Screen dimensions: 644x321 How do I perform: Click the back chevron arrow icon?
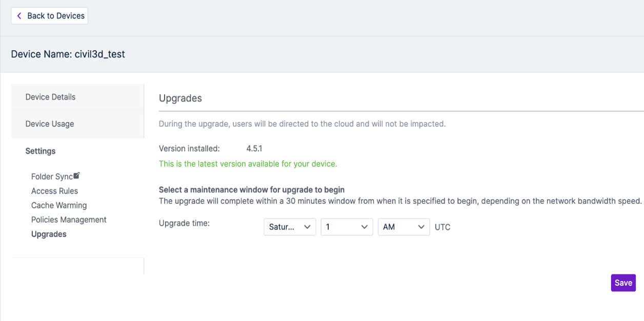[19, 15]
